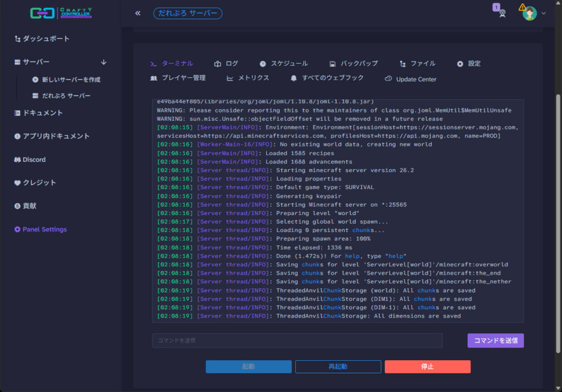Open the だれぶろ サーバー header badge
Screen dimensions: 562x392
pos(188,13)
